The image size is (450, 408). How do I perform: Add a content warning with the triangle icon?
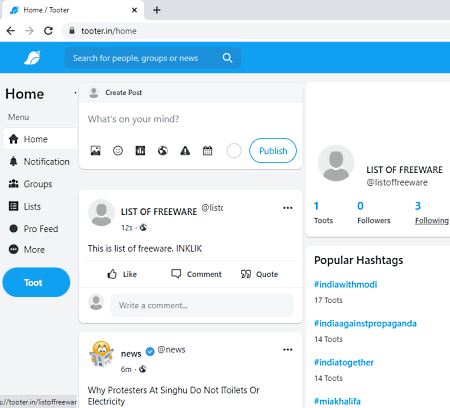(x=185, y=151)
